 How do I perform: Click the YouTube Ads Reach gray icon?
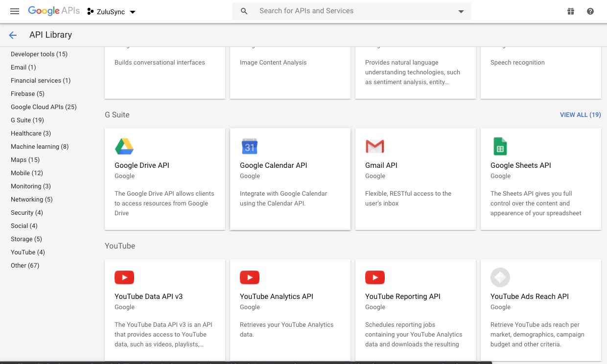(500, 277)
